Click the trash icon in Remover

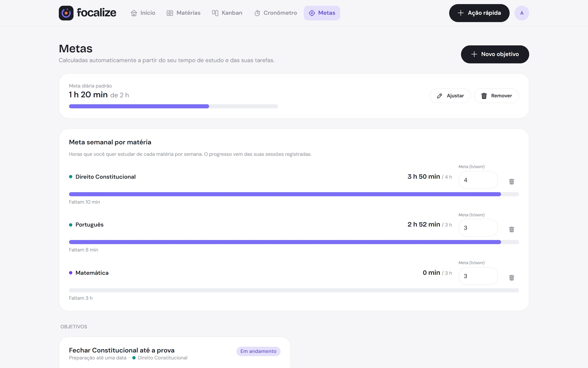484,96
